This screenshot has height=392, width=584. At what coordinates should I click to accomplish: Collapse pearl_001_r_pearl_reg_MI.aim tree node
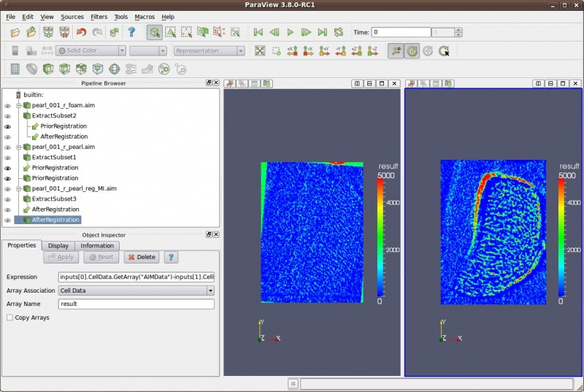[19, 189]
